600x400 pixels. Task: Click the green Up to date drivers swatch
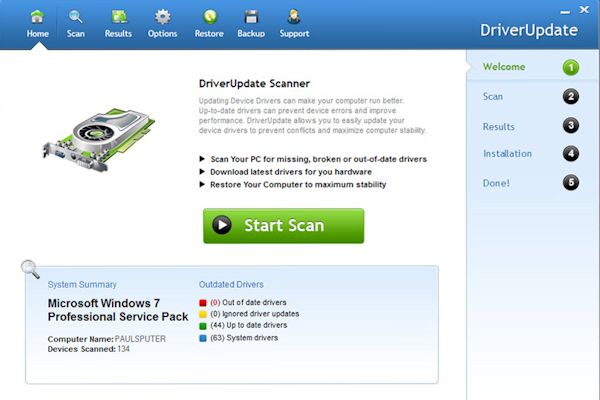203,326
